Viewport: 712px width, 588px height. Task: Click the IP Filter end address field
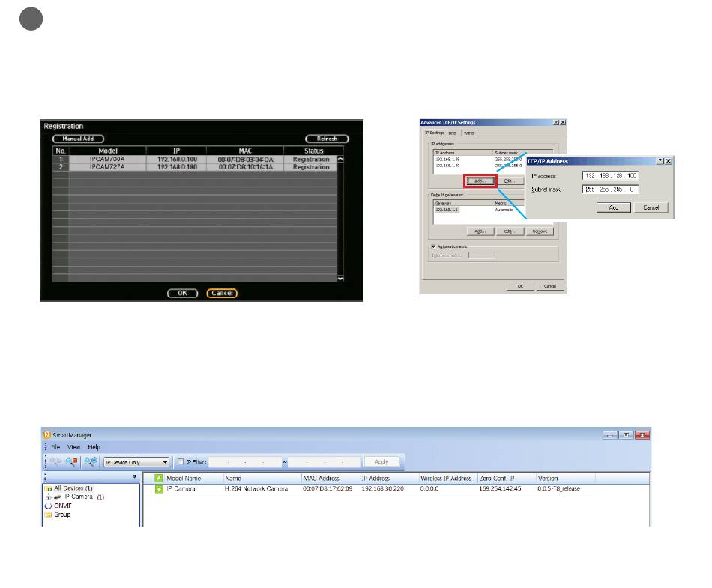coord(325,462)
